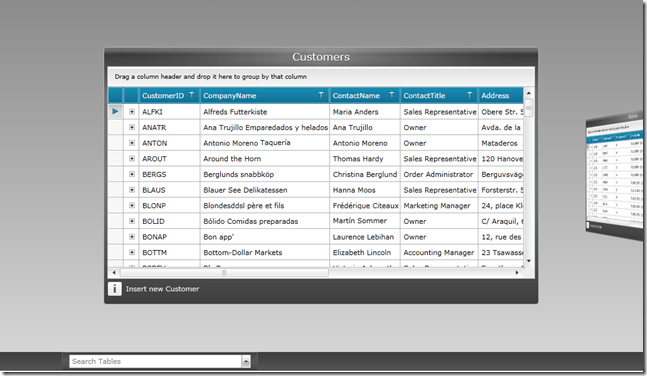647x376 pixels.
Task: Select contact name Martín Sommer
Action: pyautogui.click(x=365, y=221)
